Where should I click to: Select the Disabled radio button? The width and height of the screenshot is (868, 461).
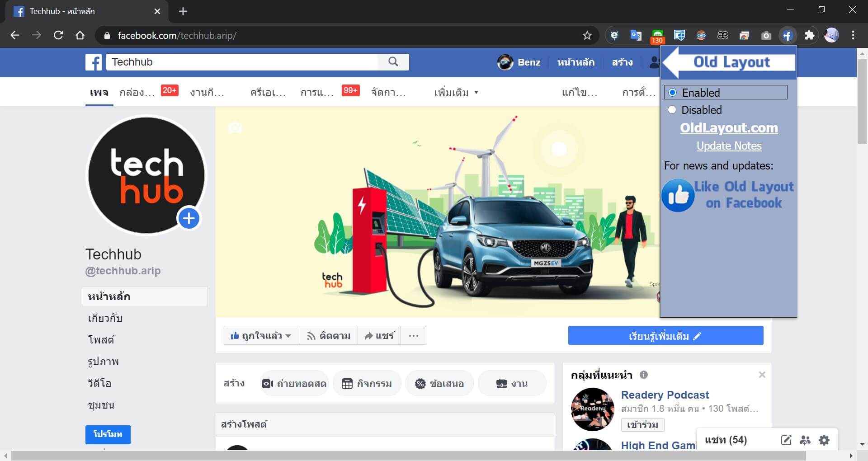[x=672, y=110]
